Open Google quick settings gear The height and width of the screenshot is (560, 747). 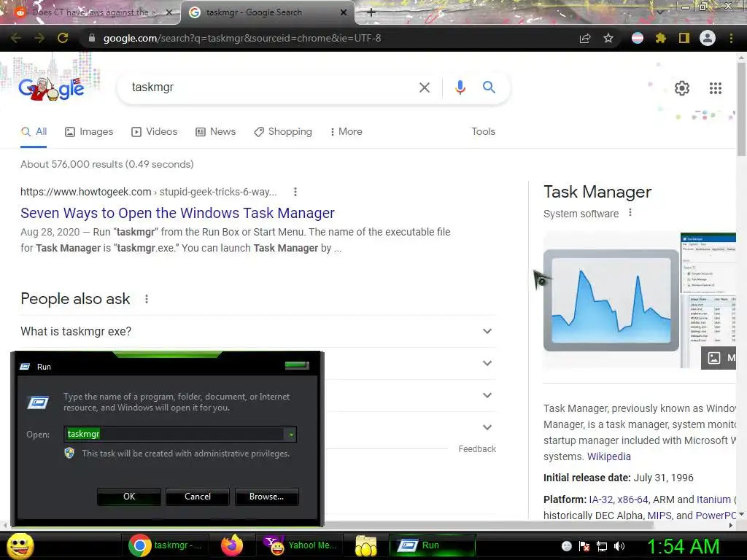[682, 88]
